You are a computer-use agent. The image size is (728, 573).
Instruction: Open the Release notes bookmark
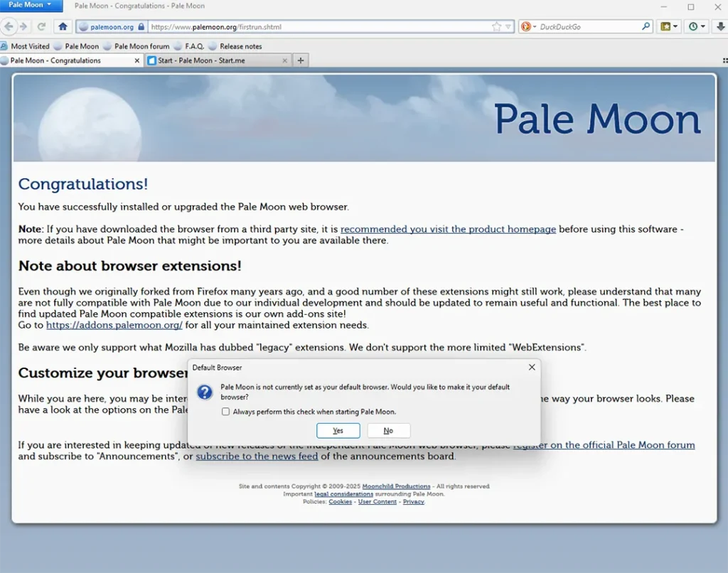pyautogui.click(x=235, y=46)
